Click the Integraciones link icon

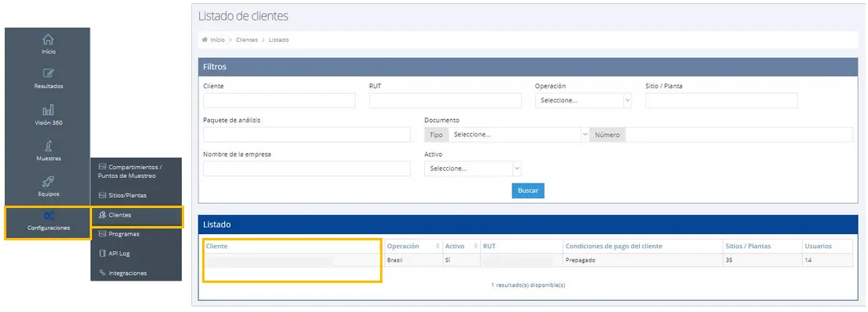coord(102,273)
